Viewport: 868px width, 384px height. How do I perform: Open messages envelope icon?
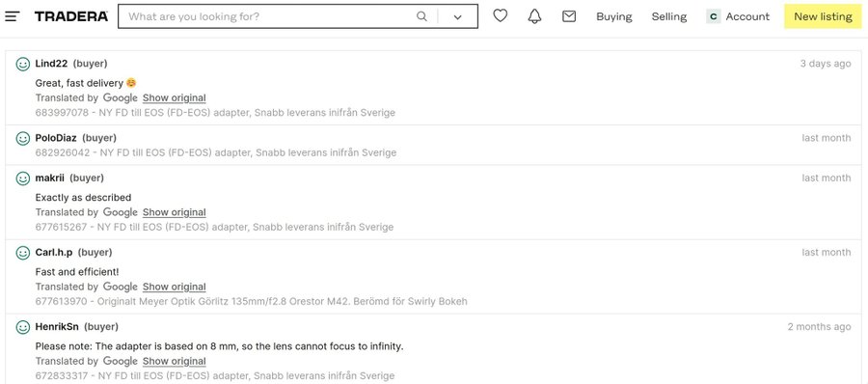[x=569, y=16]
